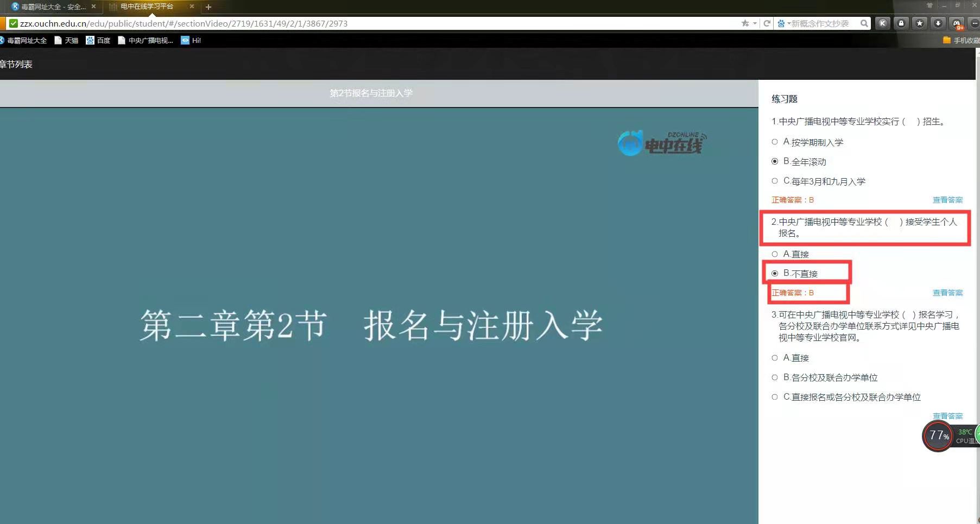Click the 新概念作文抄袭 search box
The height and width of the screenshot is (524, 980).
[x=820, y=23]
